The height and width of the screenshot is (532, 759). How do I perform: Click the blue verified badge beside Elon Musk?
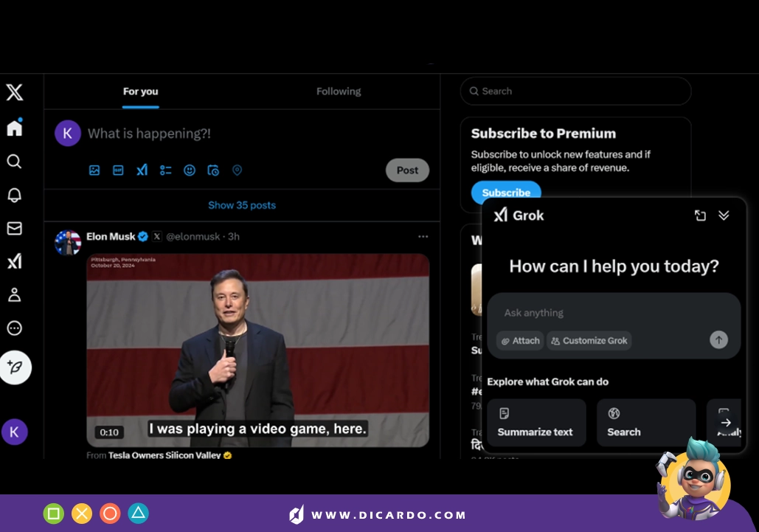coord(143,237)
